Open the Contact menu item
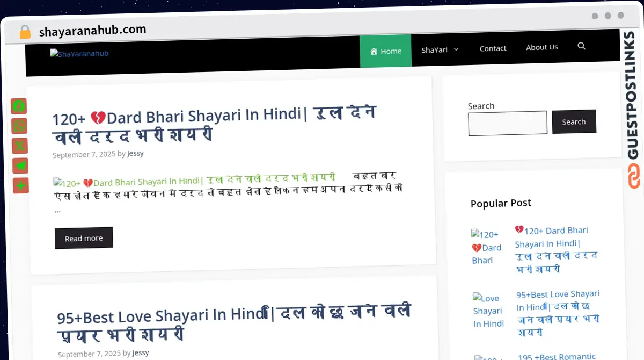This screenshot has width=644, height=360. (x=493, y=48)
